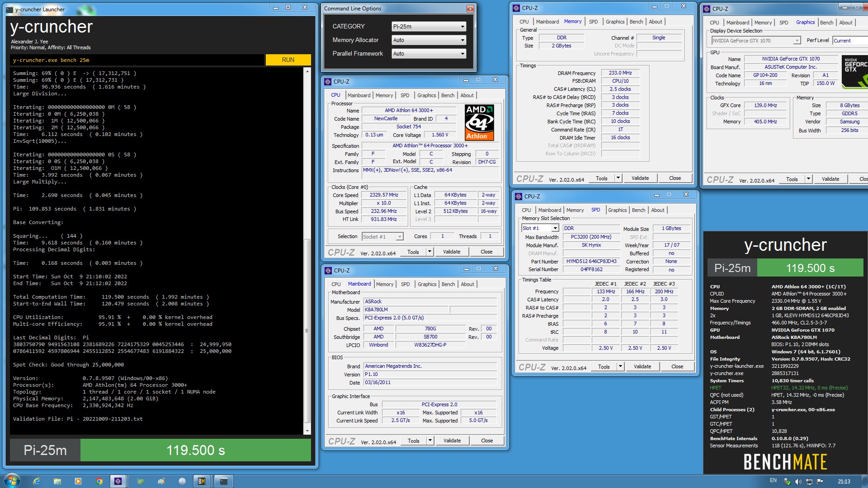
Task: Click the AMD Athlon 64 logo in CPU-Z
Action: pos(479,122)
